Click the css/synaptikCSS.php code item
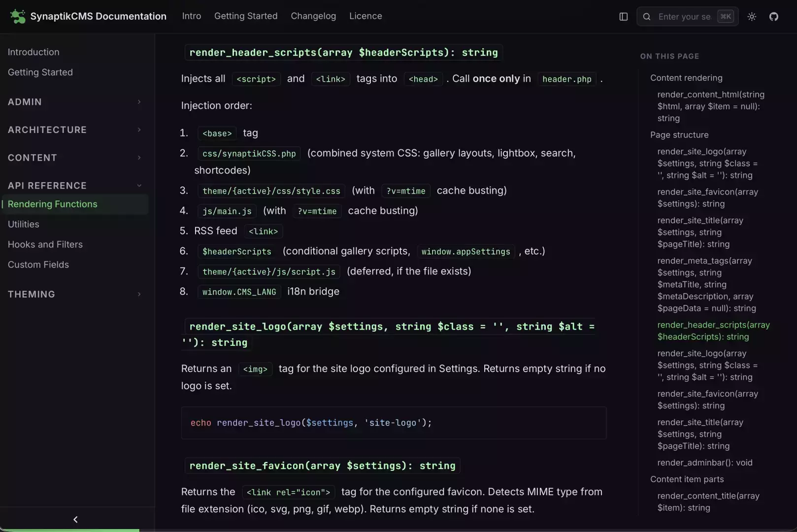 [249, 154]
